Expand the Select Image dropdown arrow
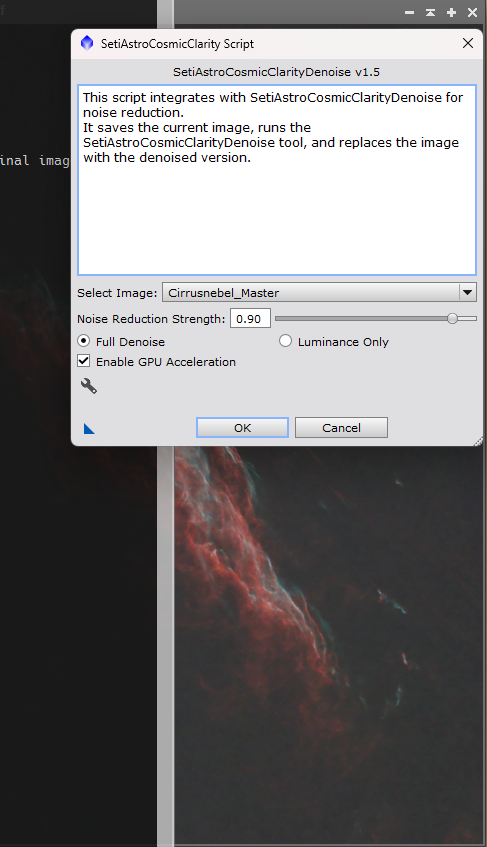 tap(468, 292)
